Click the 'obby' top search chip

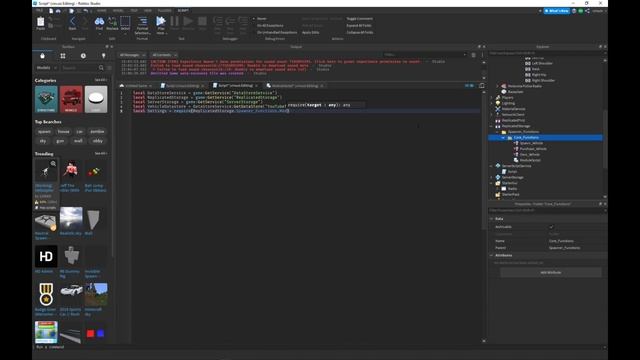(x=98, y=141)
